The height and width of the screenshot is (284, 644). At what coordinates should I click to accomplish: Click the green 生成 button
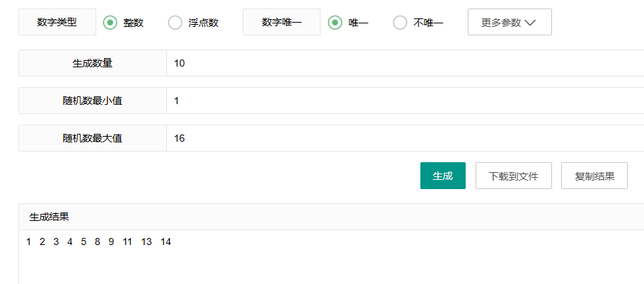click(x=443, y=176)
